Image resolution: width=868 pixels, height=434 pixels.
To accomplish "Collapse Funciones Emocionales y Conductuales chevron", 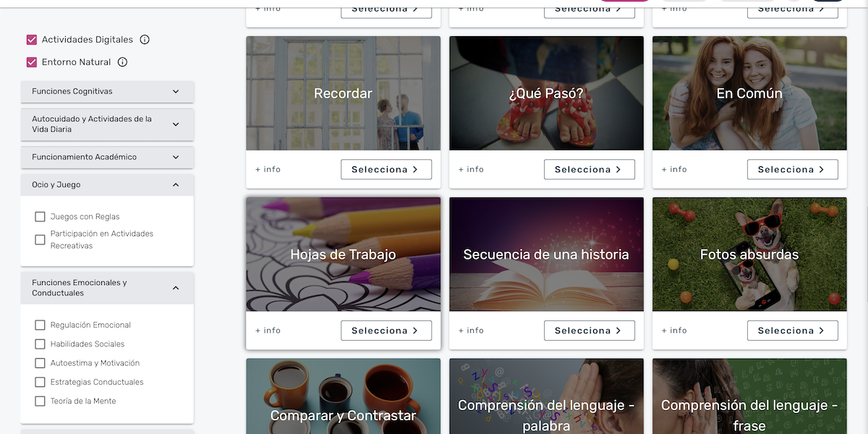I will point(176,288).
